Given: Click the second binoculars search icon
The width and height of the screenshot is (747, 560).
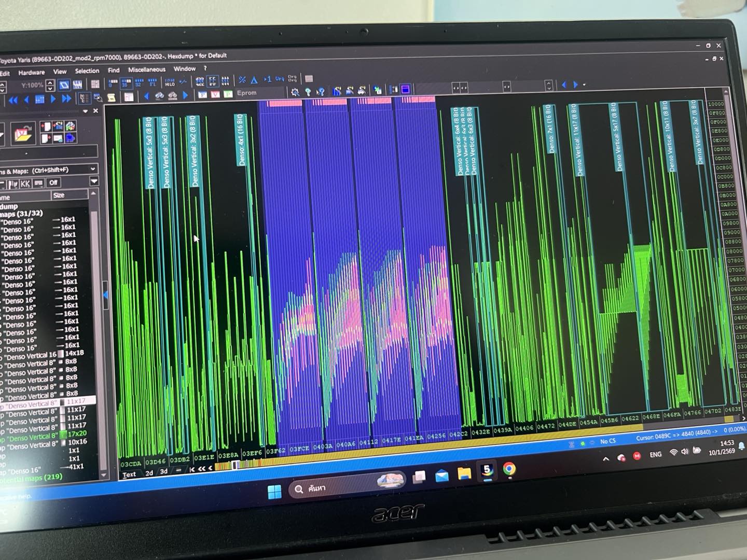Looking at the screenshot, I should coord(172,96).
